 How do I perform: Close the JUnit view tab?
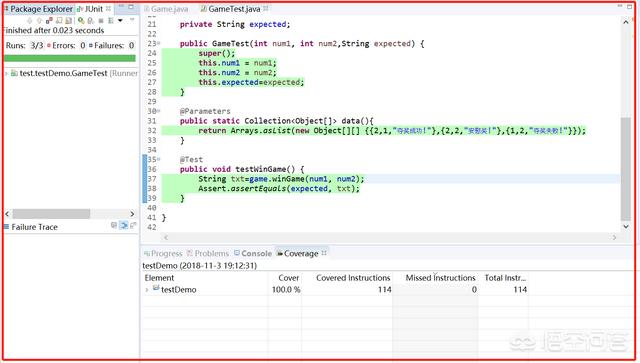(108, 9)
